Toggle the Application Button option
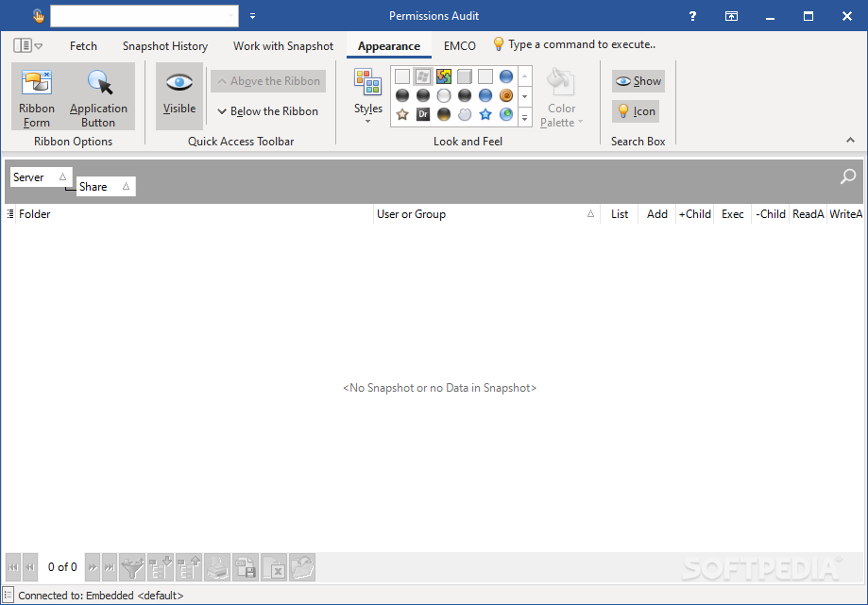Screen dimensions: 868x605 pyautogui.click(x=98, y=96)
